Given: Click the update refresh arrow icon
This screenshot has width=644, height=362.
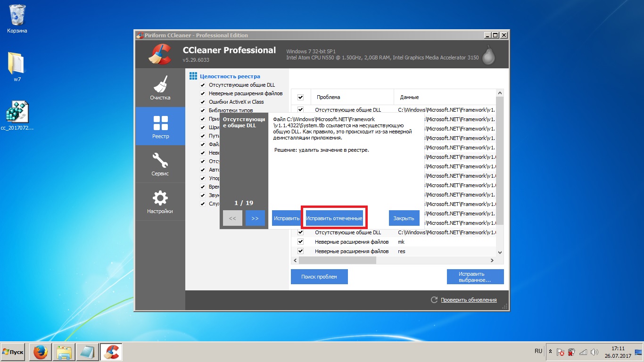Looking at the screenshot, I should 434,300.
